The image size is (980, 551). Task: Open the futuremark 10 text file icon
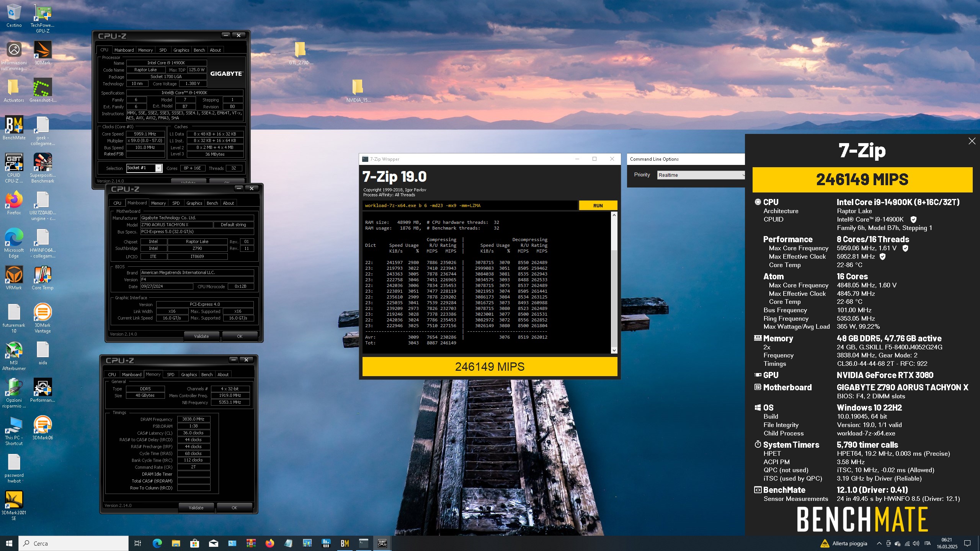tap(14, 318)
